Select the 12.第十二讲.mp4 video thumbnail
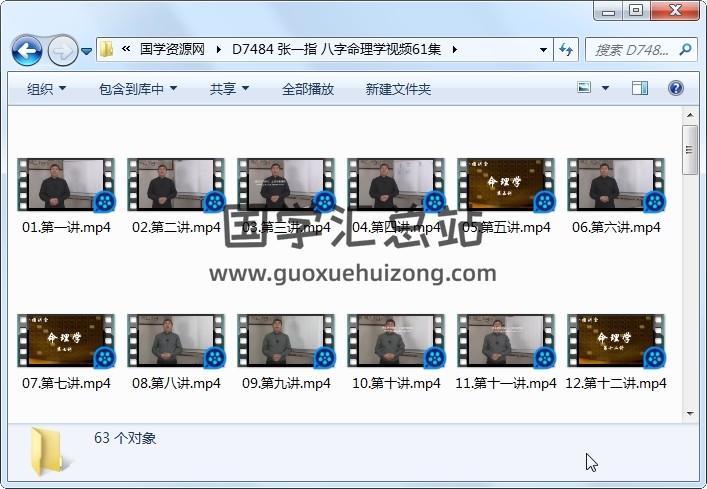Screen dimensions: 707x489 coord(616,341)
